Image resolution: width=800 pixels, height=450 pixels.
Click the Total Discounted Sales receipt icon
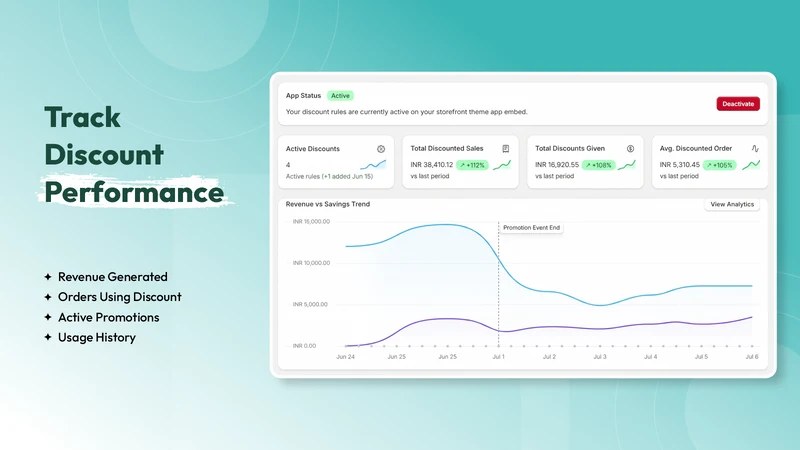[x=505, y=148]
